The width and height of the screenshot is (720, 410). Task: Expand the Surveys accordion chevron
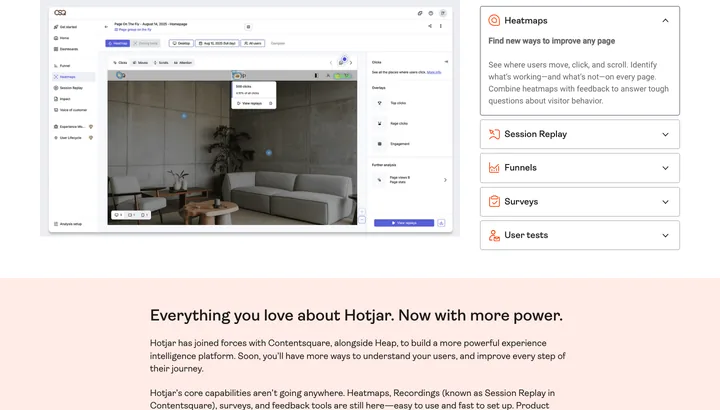pos(665,202)
